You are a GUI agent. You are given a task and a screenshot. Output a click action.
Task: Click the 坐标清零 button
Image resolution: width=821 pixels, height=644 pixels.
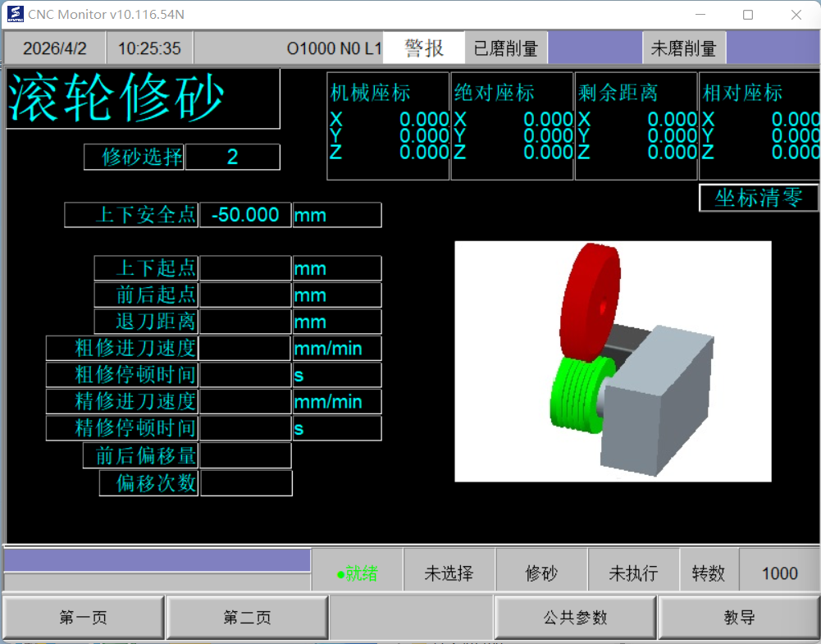point(759,198)
